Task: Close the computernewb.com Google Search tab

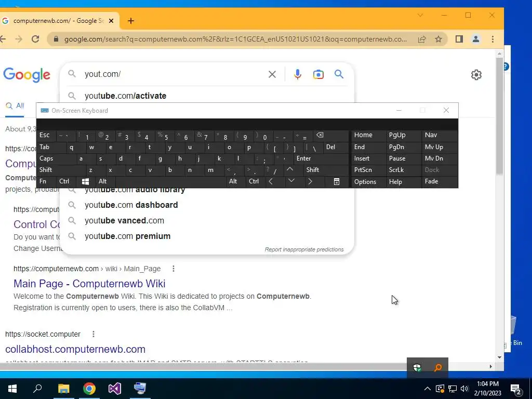Action: pos(111,21)
